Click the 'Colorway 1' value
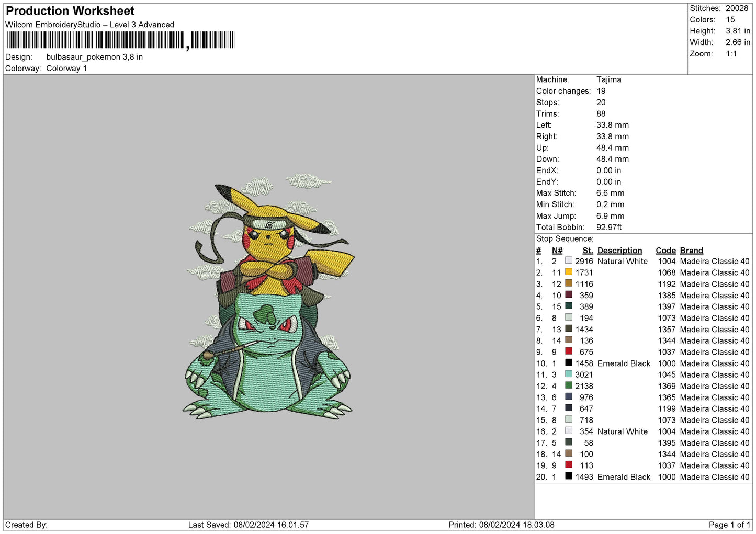Viewport: 756px width, 534px height. 66,69
